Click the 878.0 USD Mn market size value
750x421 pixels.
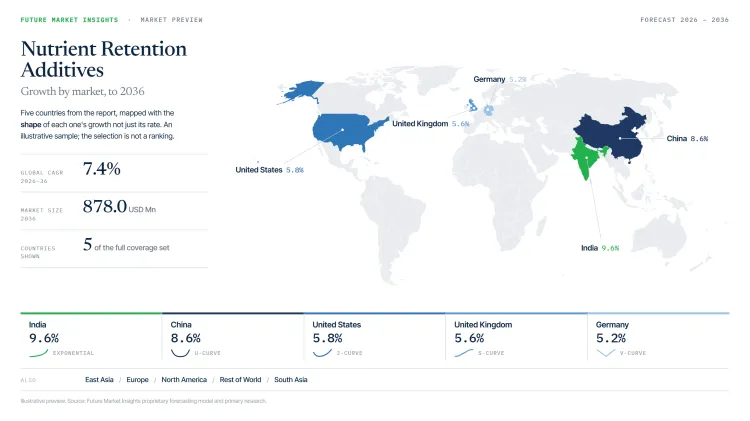pyautogui.click(x=119, y=206)
